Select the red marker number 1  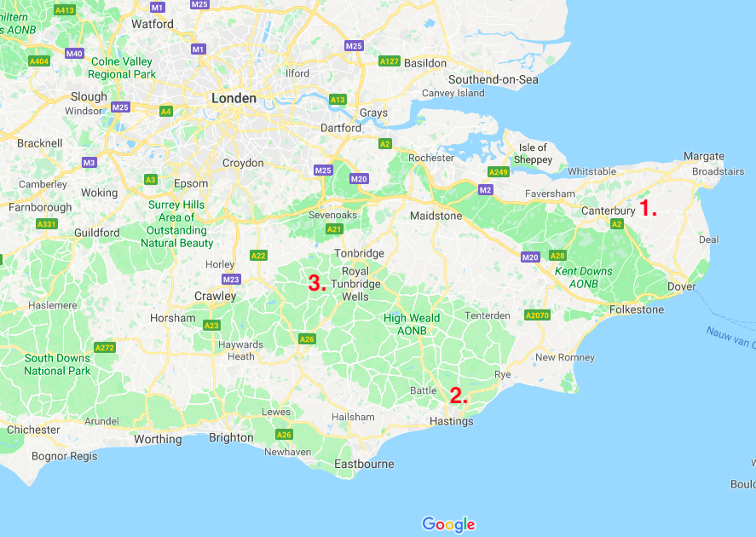[648, 208]
